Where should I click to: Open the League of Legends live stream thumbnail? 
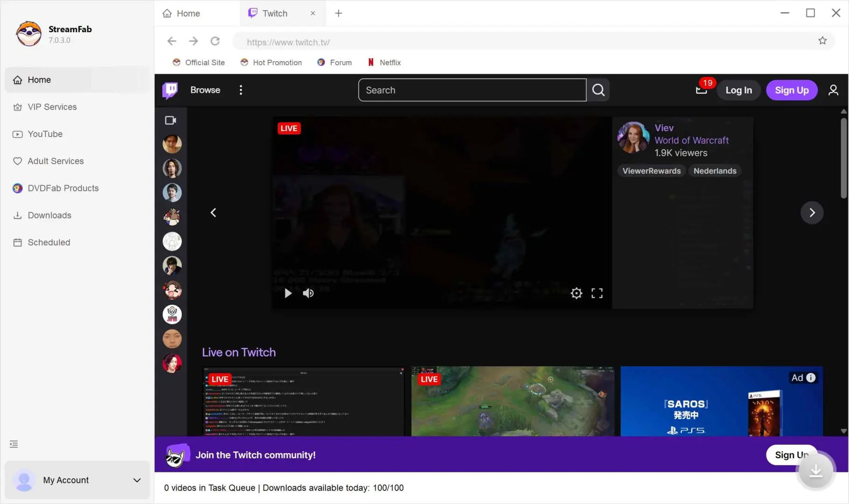coord(513,401)
